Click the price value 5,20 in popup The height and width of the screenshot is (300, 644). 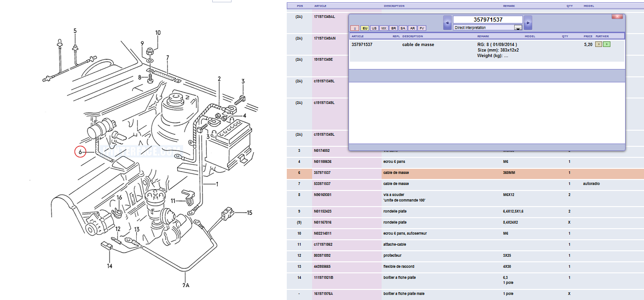[588, 45]
